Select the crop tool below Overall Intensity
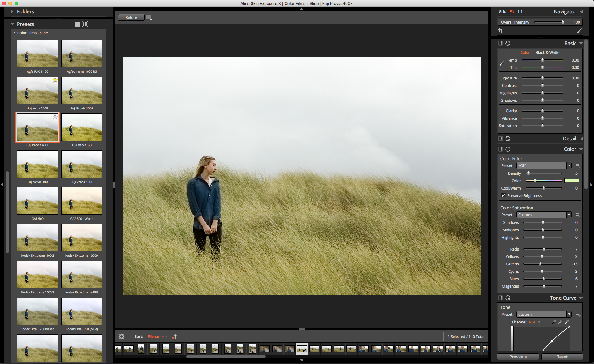Viewport: 594px width, 364px height. (501, 31)
